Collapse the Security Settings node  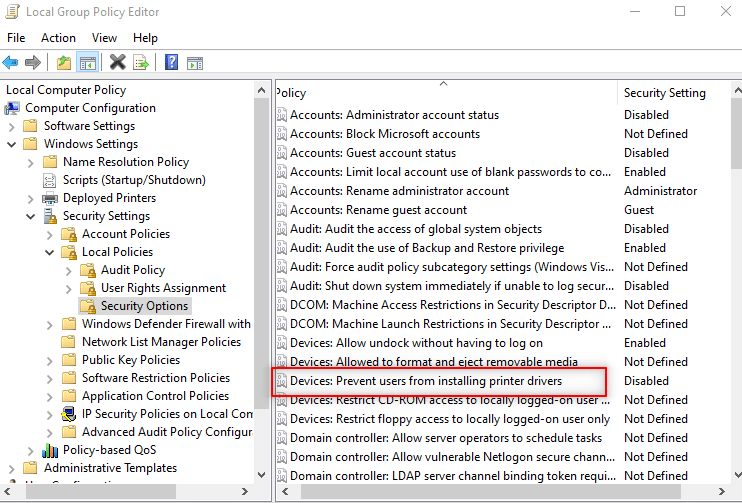pos(31,216)
